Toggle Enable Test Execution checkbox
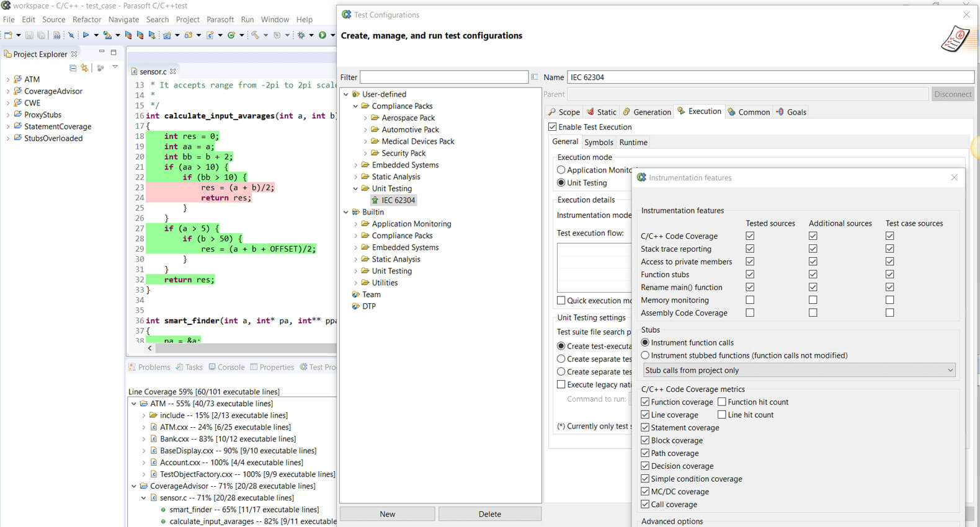 coord(552,126)
